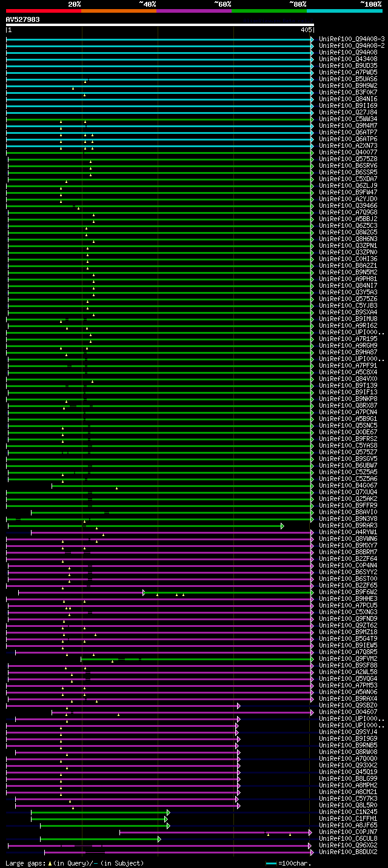Click the UniRef100_O04607 label
The height and width of the screenshot is (868, 388).
(348, 712)
